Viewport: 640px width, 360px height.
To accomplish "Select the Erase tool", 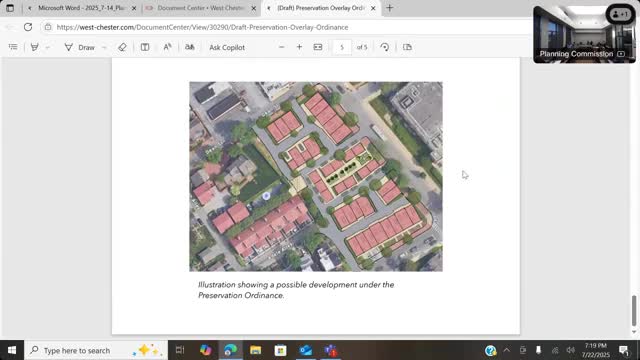I will (122, 47).
